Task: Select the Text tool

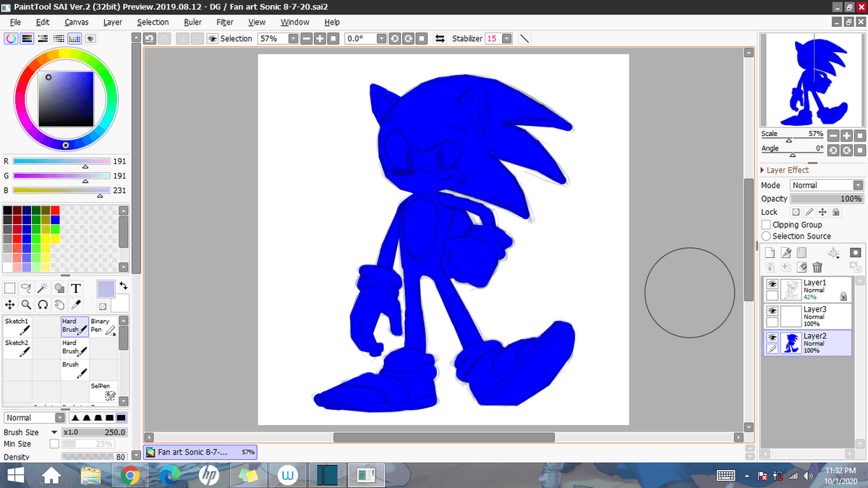Action: click(76, 288)
